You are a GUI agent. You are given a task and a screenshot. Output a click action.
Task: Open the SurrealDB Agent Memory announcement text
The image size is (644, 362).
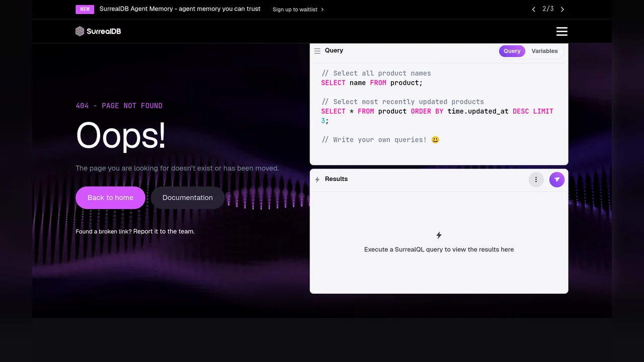(180, 9)
